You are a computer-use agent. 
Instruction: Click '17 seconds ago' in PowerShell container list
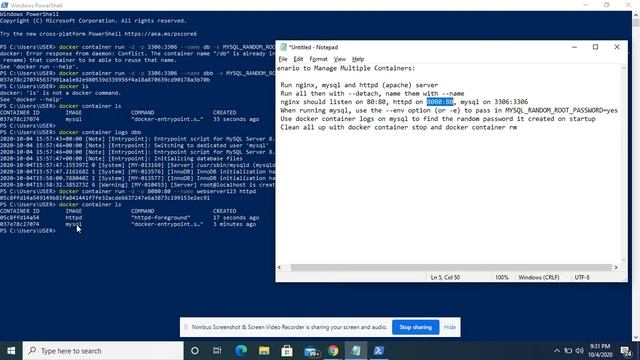(x=236, y=218)
